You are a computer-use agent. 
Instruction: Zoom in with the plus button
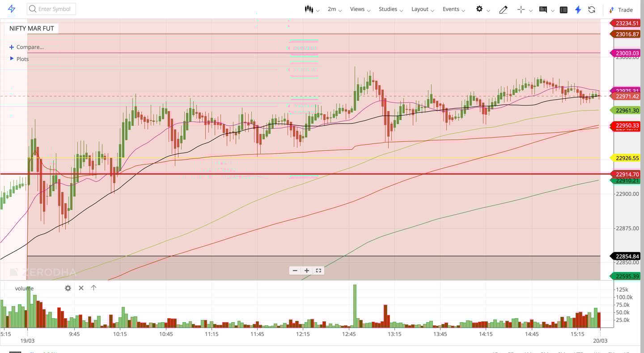pyautogui.click(x=307, y=270)
